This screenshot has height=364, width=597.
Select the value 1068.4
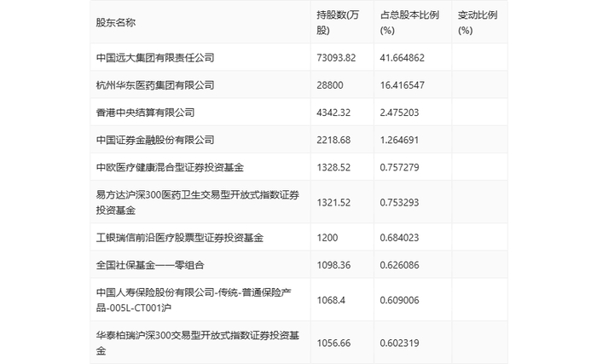point(331,300)
